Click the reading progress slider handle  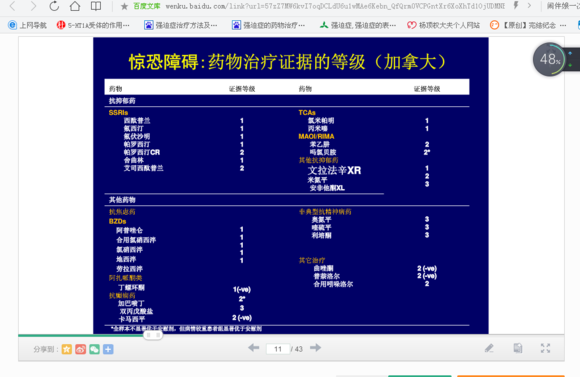pyautogui.click(x=153, y=335)
